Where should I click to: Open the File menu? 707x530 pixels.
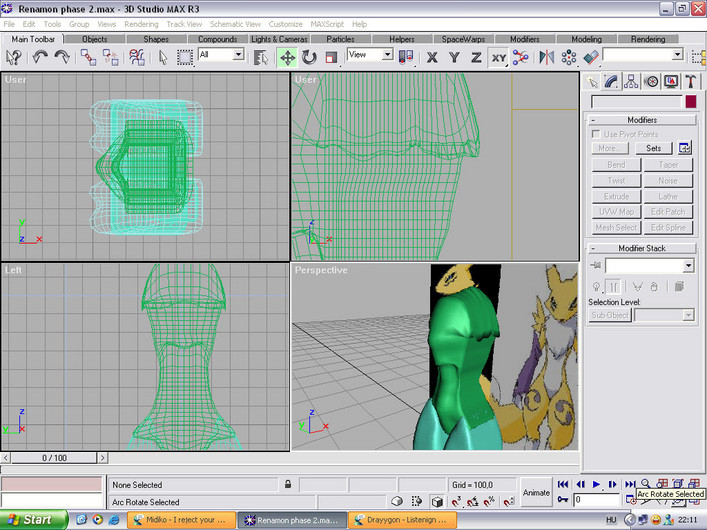9,24
